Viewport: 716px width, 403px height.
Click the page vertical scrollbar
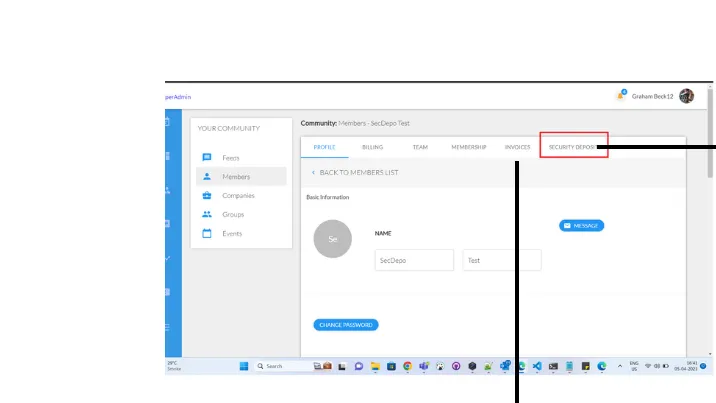(x=710, y=132)
